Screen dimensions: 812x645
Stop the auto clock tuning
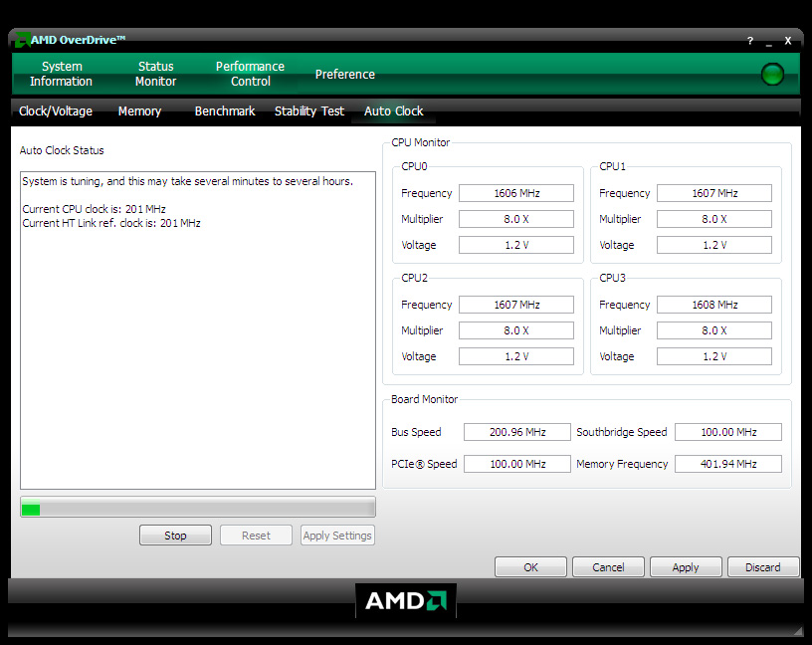tap(175, 536)
